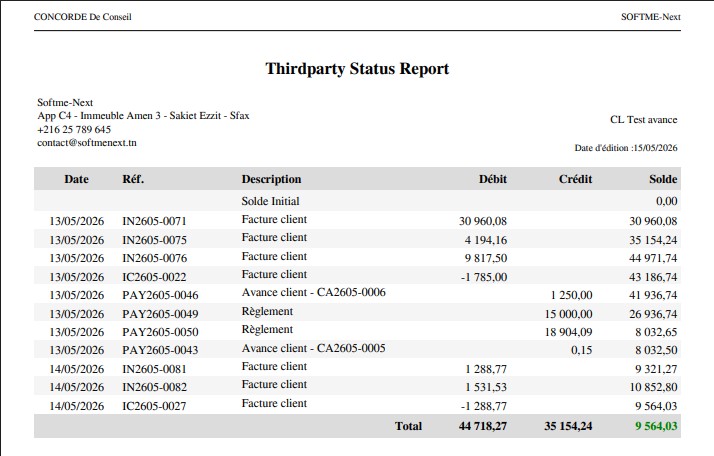714x456 pixels.
Task: Click the Avance client - CA2605-0006 description
Action: point(314,292)
